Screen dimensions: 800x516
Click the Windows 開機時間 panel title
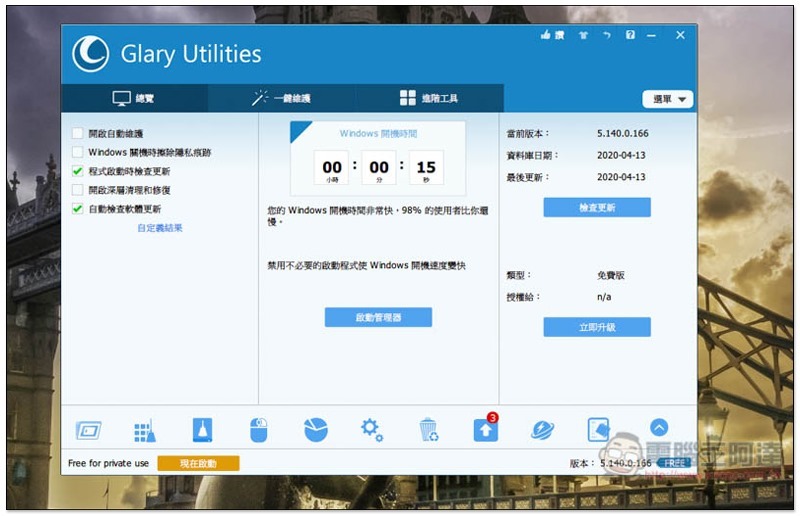click(x=378, y=134)
